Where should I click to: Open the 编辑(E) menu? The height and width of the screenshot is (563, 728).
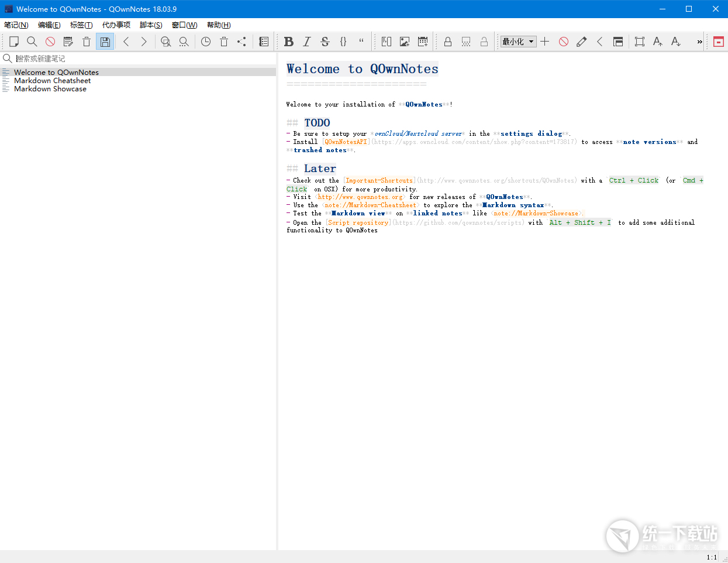coord(49,25)
